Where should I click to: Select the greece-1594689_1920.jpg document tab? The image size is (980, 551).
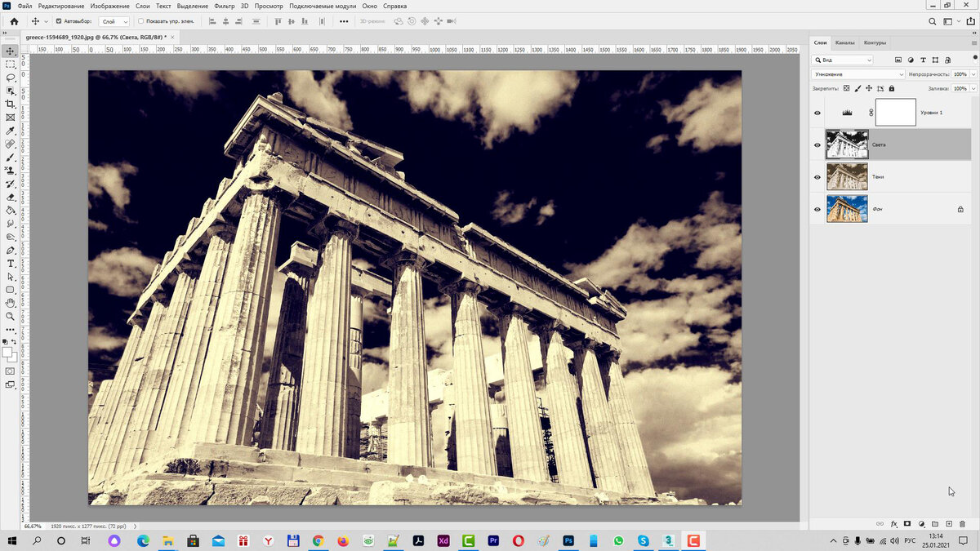tap(95, 37)
